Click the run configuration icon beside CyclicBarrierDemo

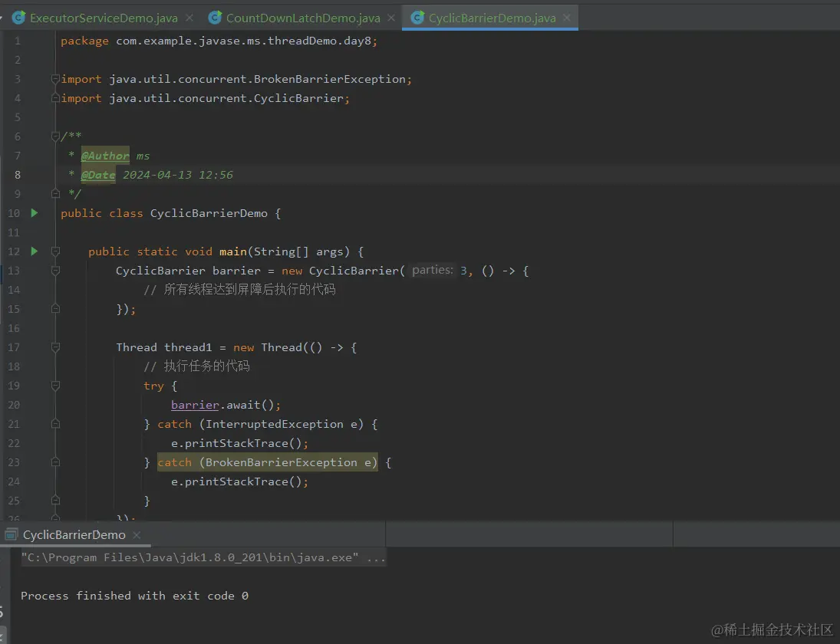[12, 534]
